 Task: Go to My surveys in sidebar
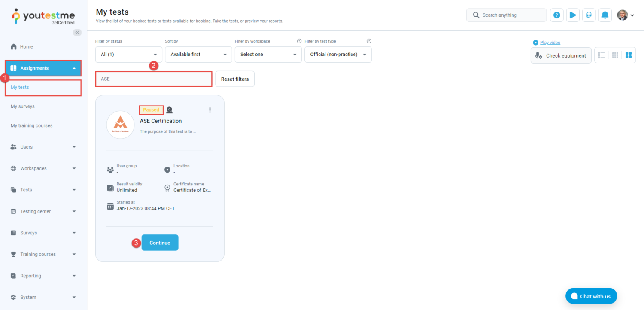23,106
